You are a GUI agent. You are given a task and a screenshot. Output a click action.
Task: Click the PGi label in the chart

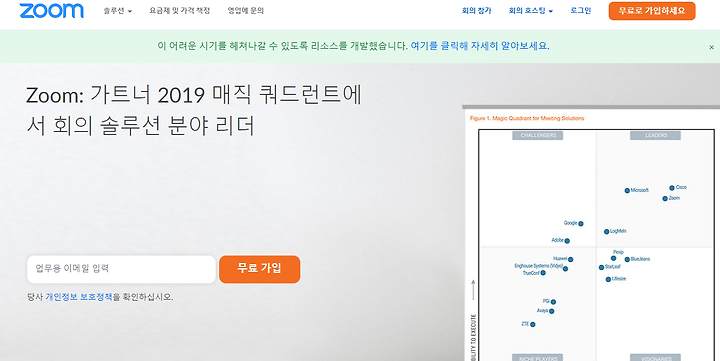(546, 301)
